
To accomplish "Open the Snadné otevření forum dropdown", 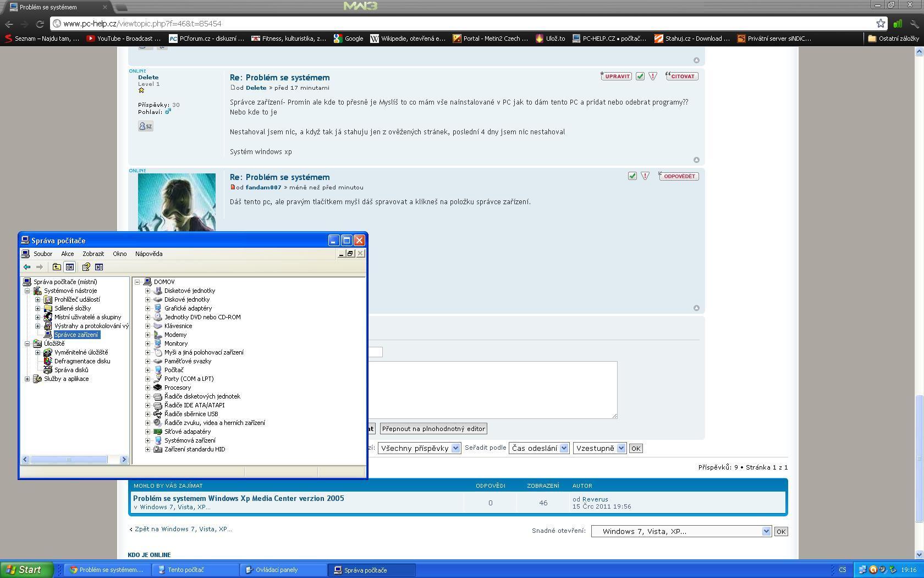I will tap(681, 531).
